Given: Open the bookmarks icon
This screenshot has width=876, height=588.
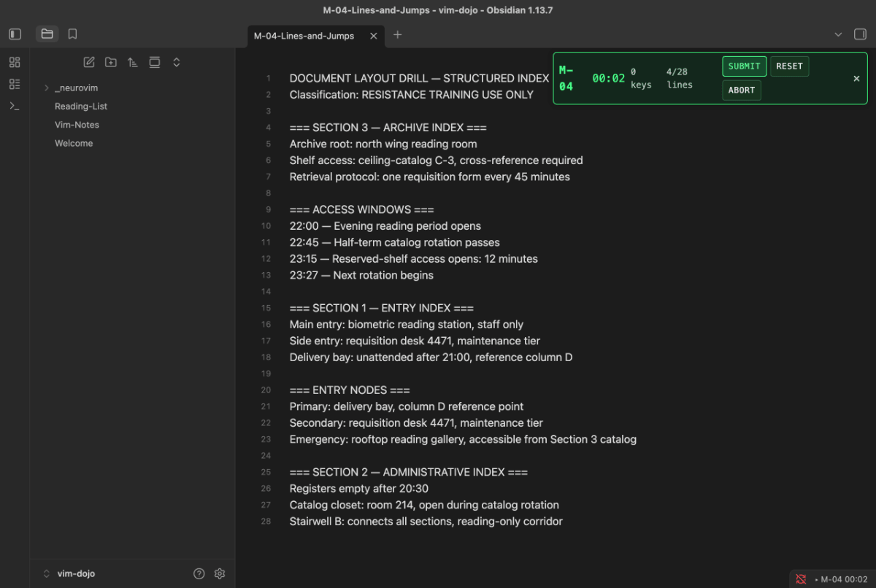Looking at the screenshot, I should coord(72,34).
